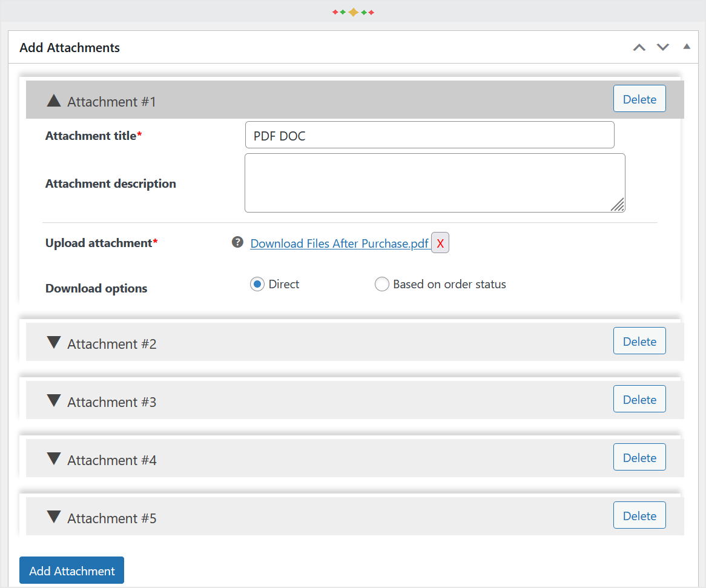Click the Add Attachment button
The height and width of the screenshot is (588, 706).
coord(71,570)
